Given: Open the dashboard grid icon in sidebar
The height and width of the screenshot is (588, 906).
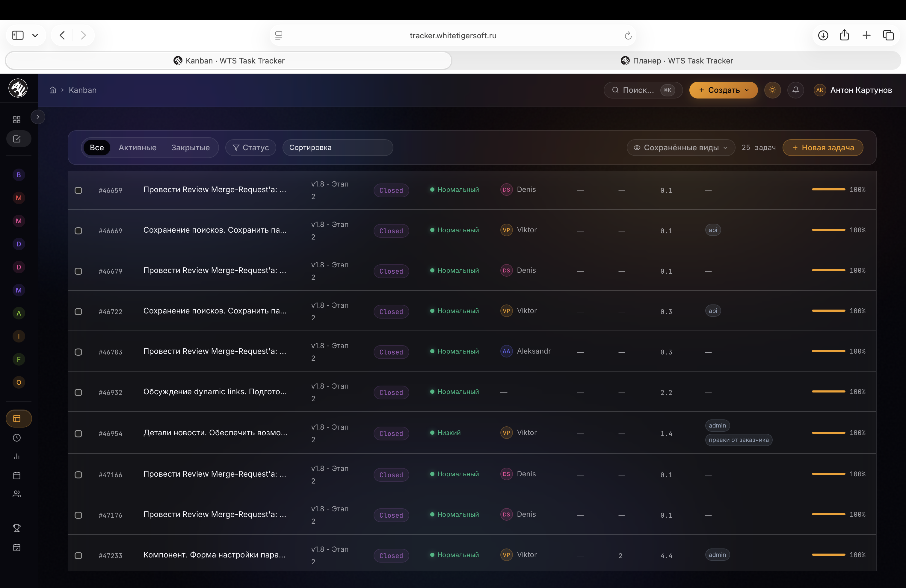Looking at the screenshot, I should pos(17,120).
